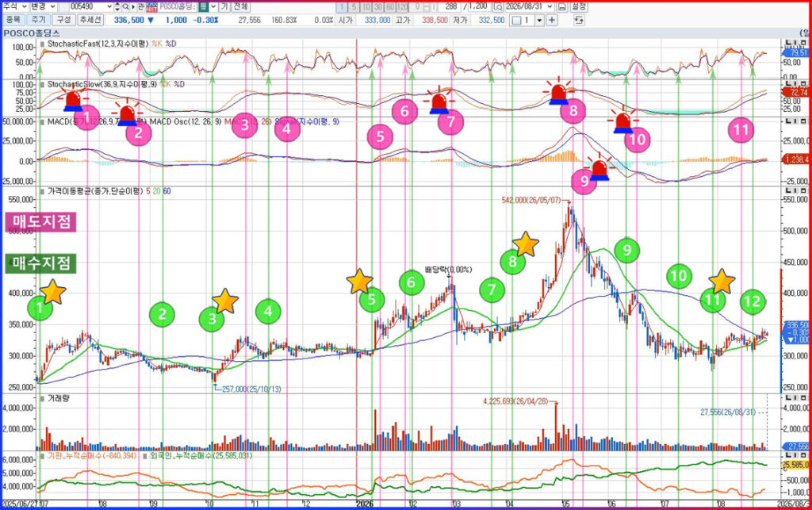Screen dimensions: 812x510
Task: Toggle the 5 period button
Action: (354, 6)
